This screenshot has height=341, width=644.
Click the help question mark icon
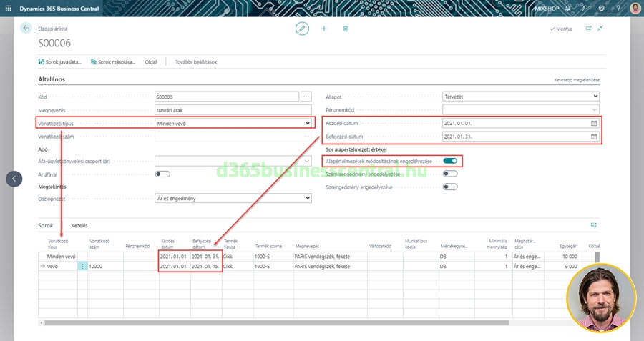click(618, 8)
